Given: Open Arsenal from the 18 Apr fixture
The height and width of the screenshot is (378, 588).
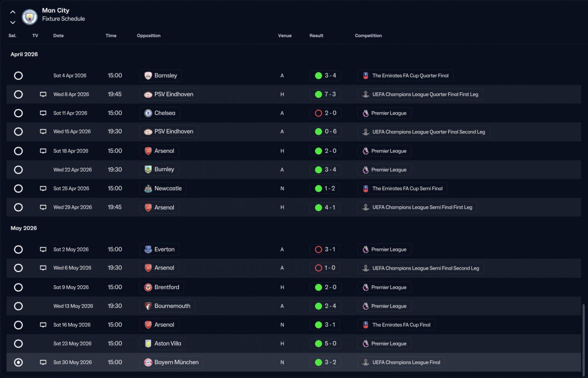Looking at the screenshot, I should [159, 151].
